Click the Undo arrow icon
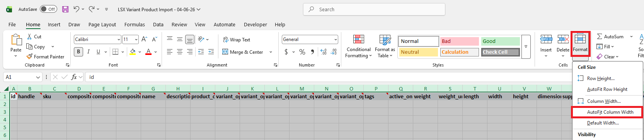The image size is (644, 140). (x=77, y=9)
